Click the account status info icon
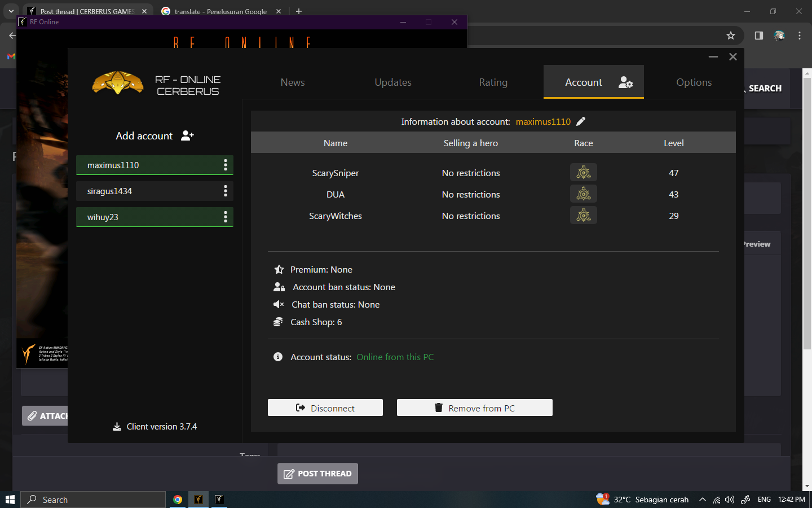 click(x=278, y=357)
